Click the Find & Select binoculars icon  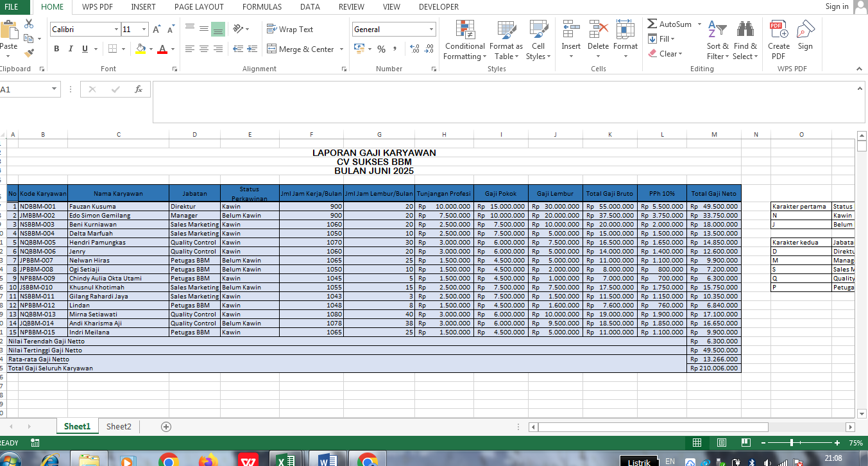(x=745, y=30)
